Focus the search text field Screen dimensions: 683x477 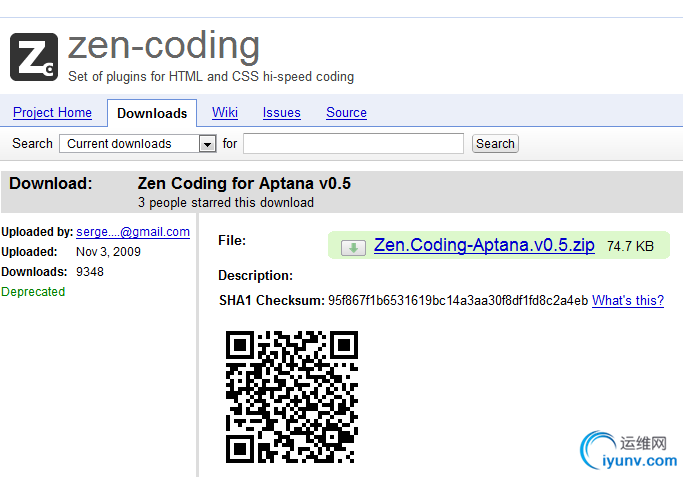coord(353,143)
